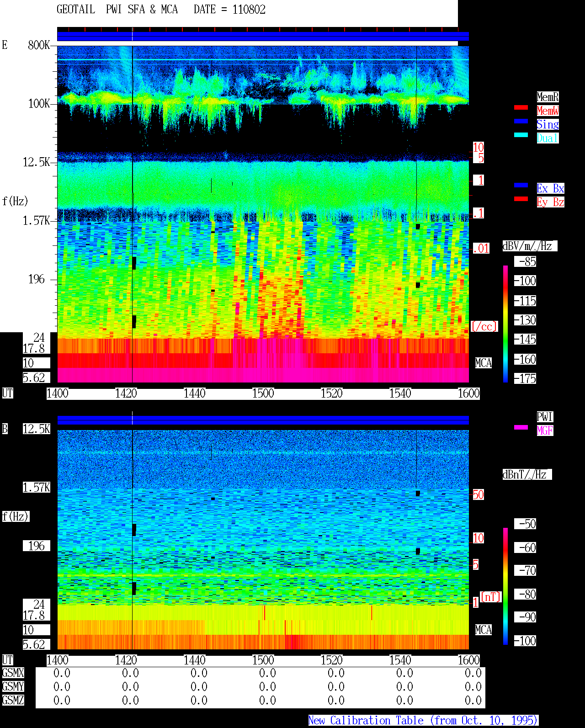Click the 1540 UT tick under E spectrogram
This screenshot has width=585, height=728.
[400, 393]
